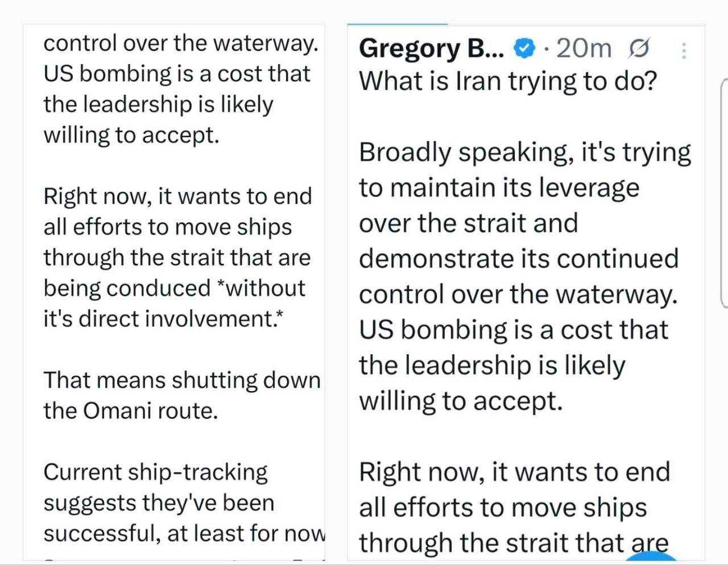Open the three-dot more options menu
This screenshot has width=728, height=565.
click(684, 51)
